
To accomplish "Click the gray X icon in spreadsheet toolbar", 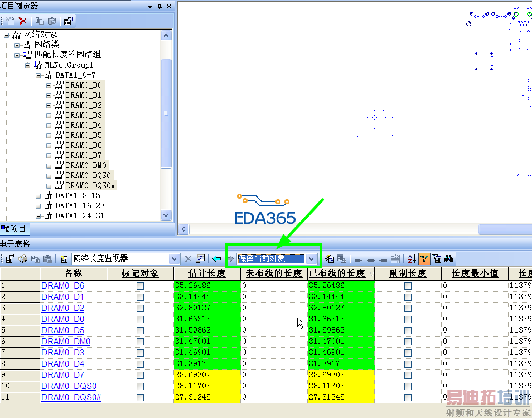I will point(188,259).
